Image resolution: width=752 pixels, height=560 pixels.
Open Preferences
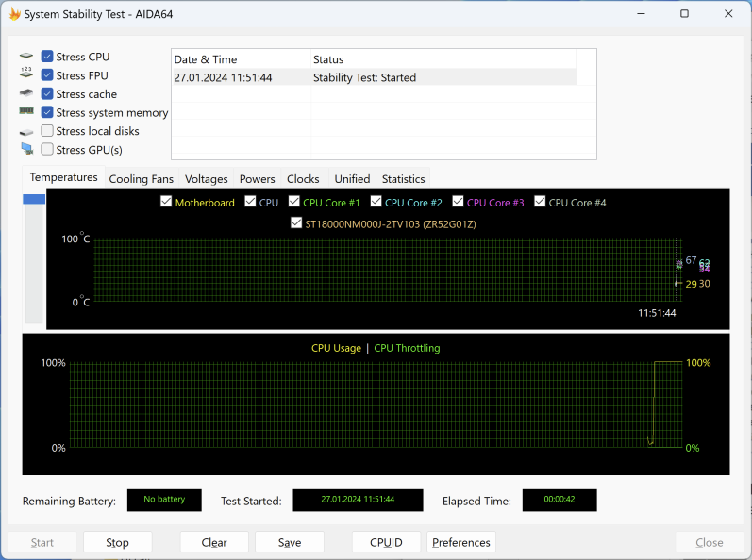[460, 542]
